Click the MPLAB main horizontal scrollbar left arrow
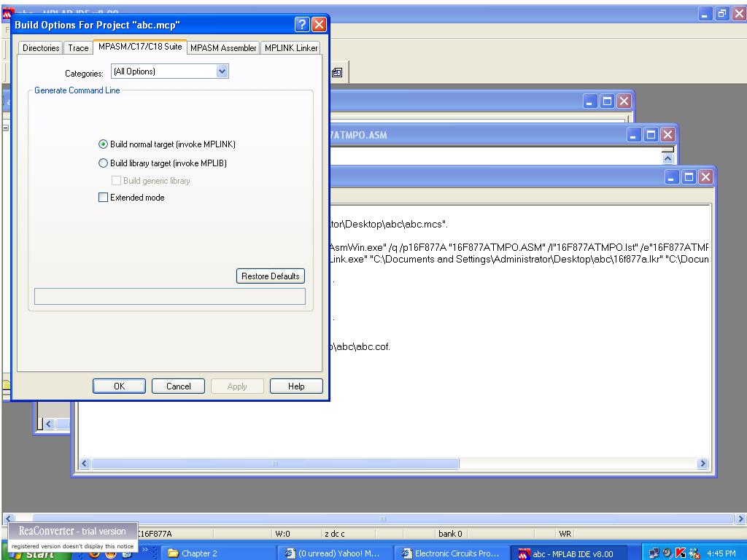747x560 pixels. pyautogui.click(x=8, y=518)
